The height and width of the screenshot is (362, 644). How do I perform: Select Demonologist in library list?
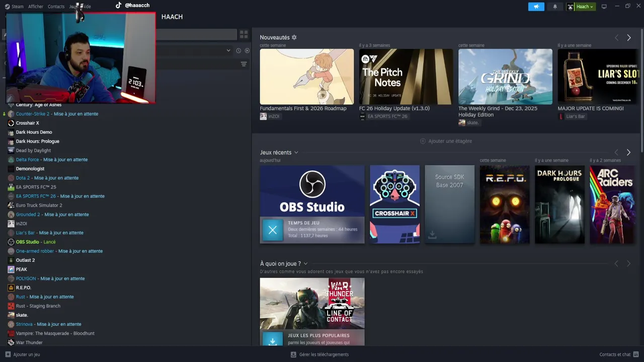30,169
